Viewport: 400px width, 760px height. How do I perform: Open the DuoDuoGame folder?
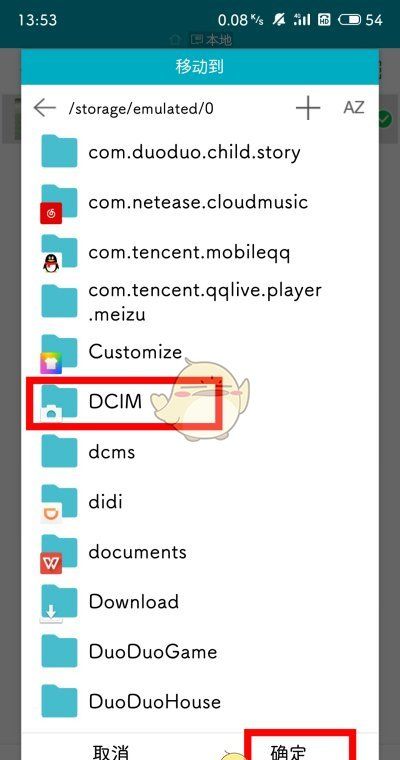[x=200, y=652]
